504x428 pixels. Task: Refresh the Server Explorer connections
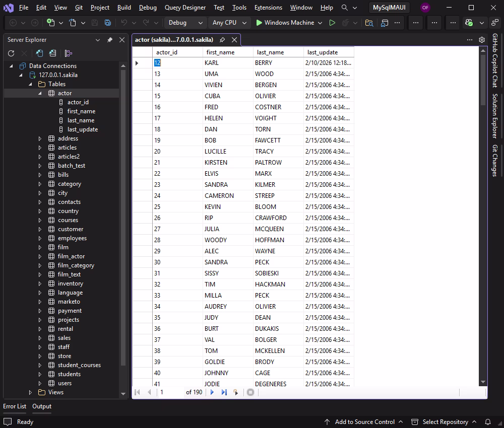point(11,53)
